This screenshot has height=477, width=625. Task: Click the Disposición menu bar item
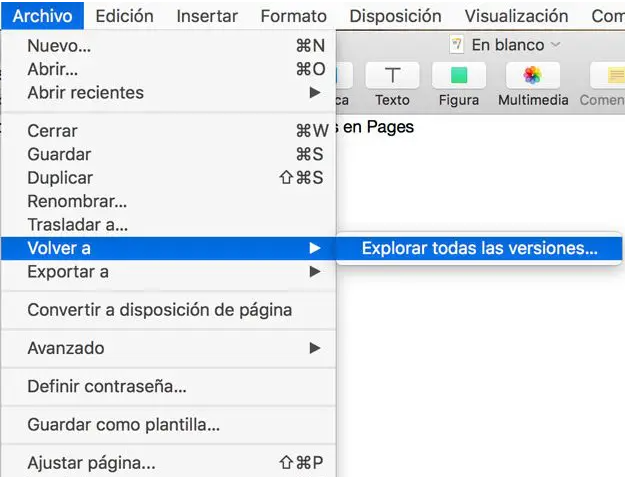point(395,16)
